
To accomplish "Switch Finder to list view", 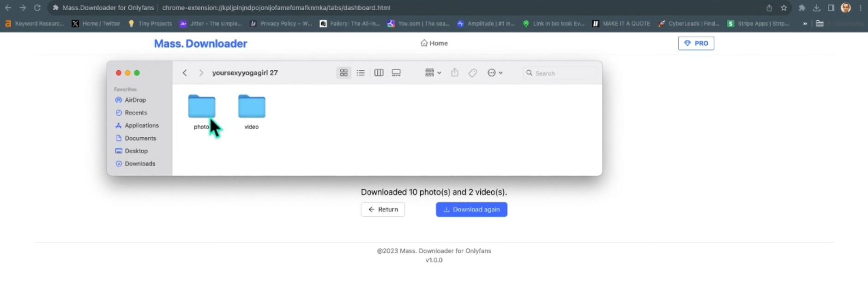I will [361, 73].
